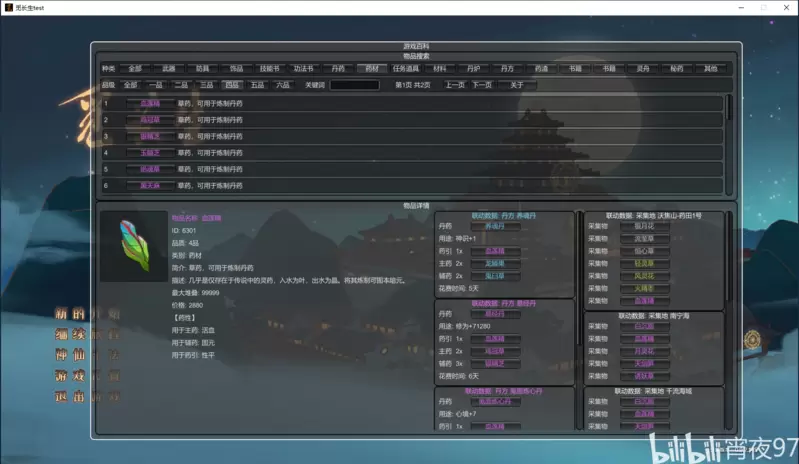Select the item button in list row 5
The width and height of the screenshot is (799, 464).
[x=150, y=169]
